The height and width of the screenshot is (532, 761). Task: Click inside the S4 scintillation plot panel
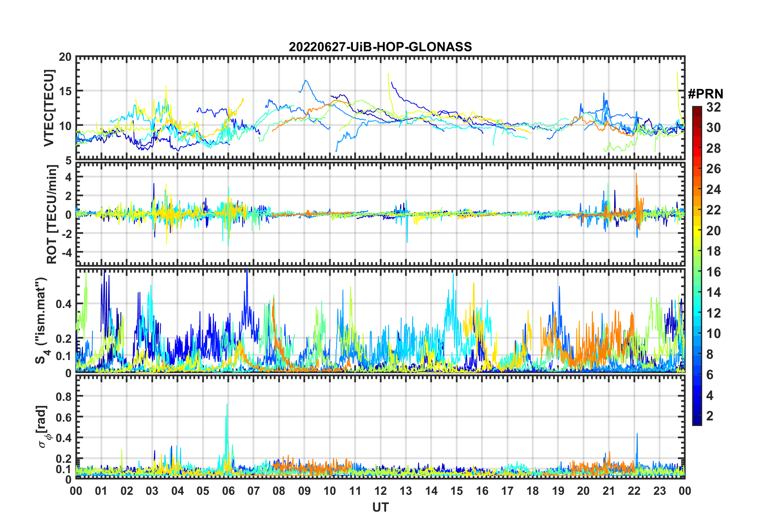coord(380,320)
